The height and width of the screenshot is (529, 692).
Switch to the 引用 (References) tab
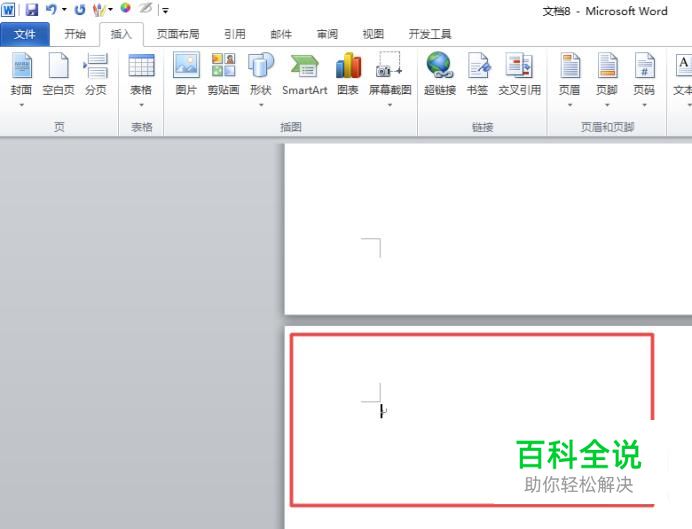(x=234, y=34)
